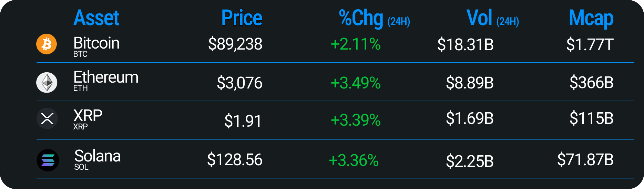Screen dimensions: 644x189
Task: Click Bitcoin's $1.77T market cap
Action: click(x=590, y=45)
